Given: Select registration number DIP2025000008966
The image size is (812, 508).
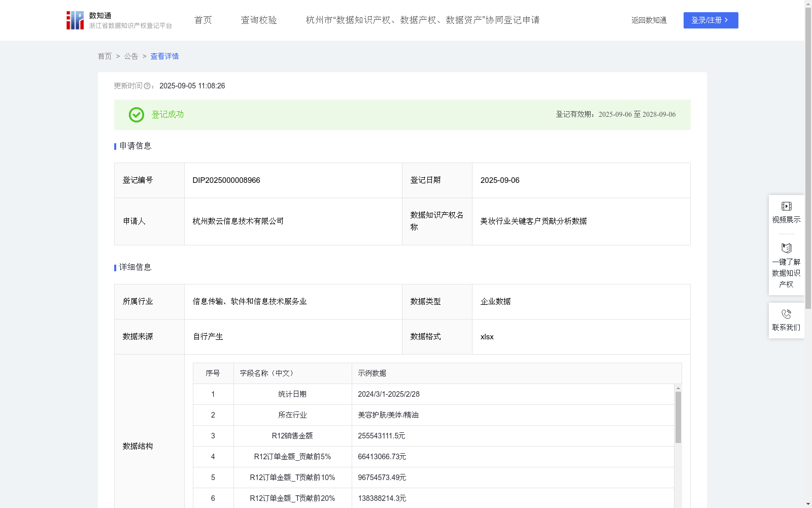Looking at the screenshot, I should 226,180.
